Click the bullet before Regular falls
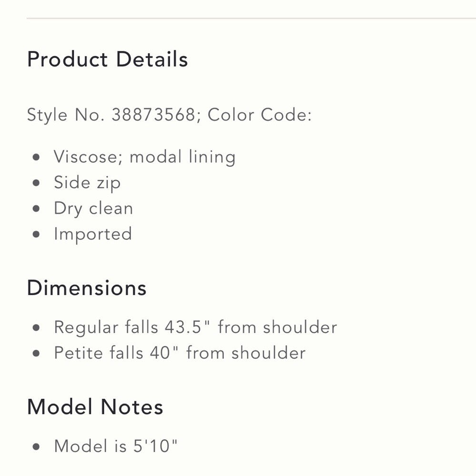Viewport: 476px width, 476px height. [x=36, y=327]
